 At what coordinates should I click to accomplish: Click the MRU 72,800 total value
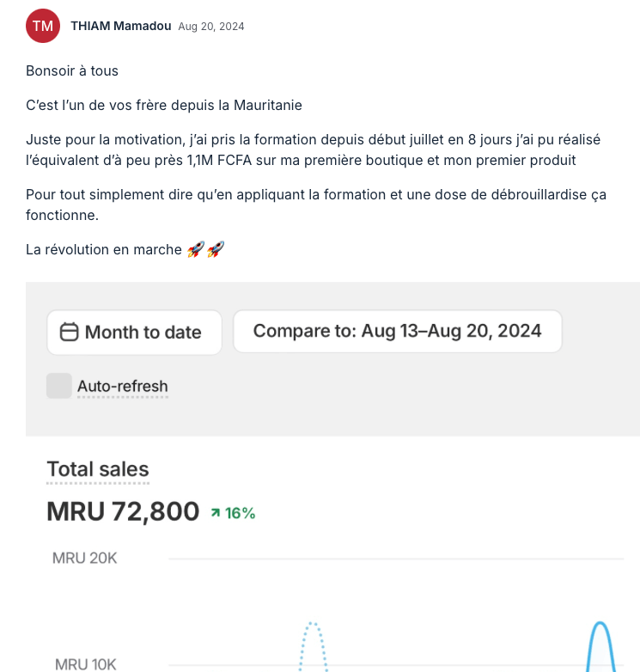[x=123, y=511]
